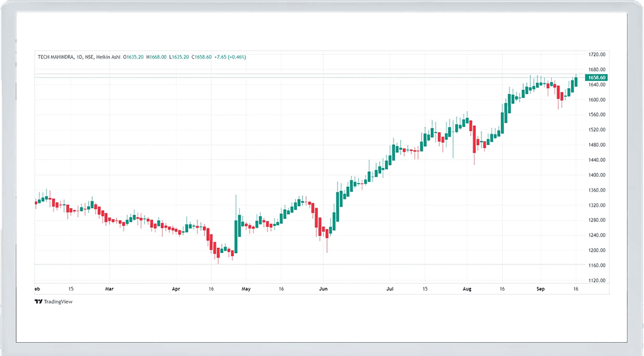Viewport: 644px width, 356px height.
Task: Click the Jun label on time axis
Action: click(x=323, y=288)
